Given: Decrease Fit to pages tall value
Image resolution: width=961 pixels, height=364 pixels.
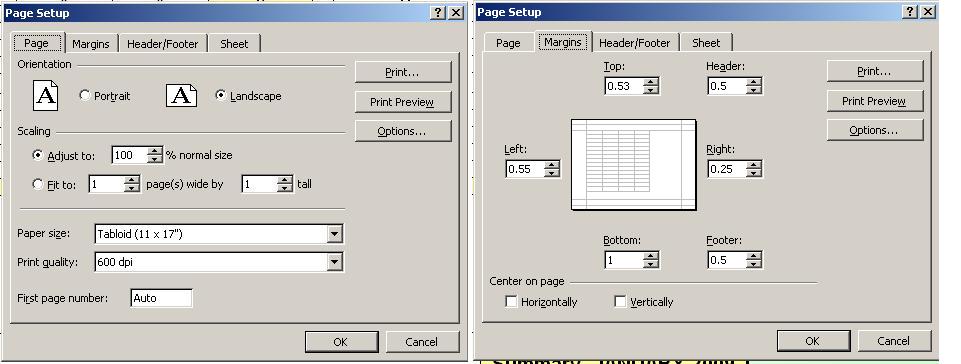Looking at the screenshot, I should tap(285, 188).
